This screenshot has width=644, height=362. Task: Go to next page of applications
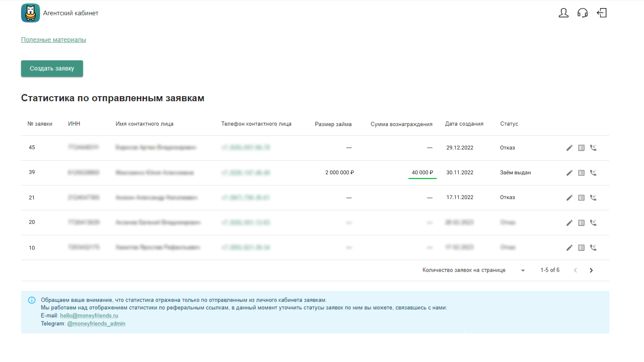point(591,270)
